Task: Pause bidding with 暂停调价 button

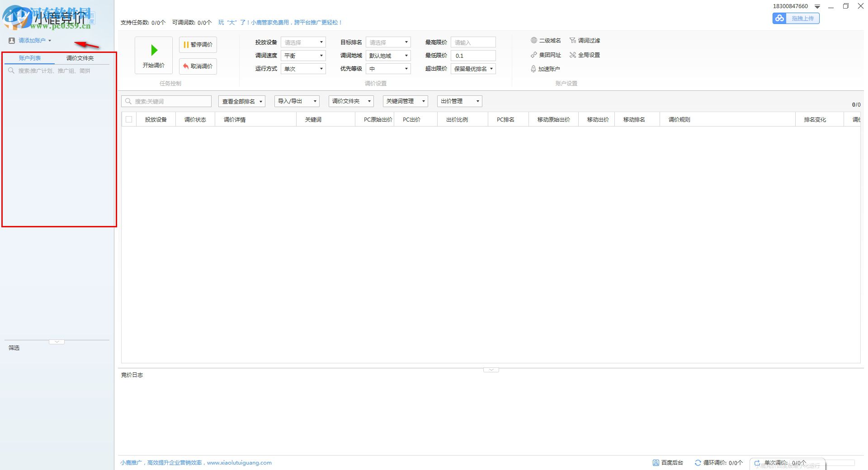Action: (x=198, y=45)
